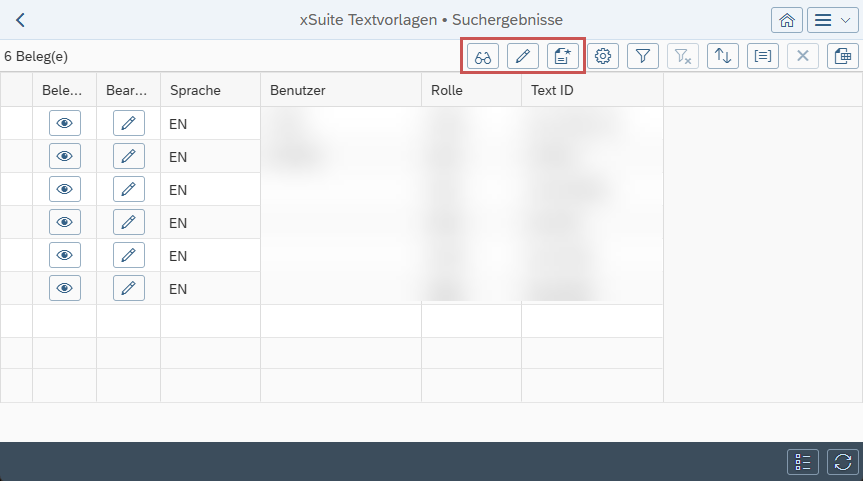Click the '6 Beleg(e)' count label
This screenshot has width=863, height=481.
coord(36,57)
